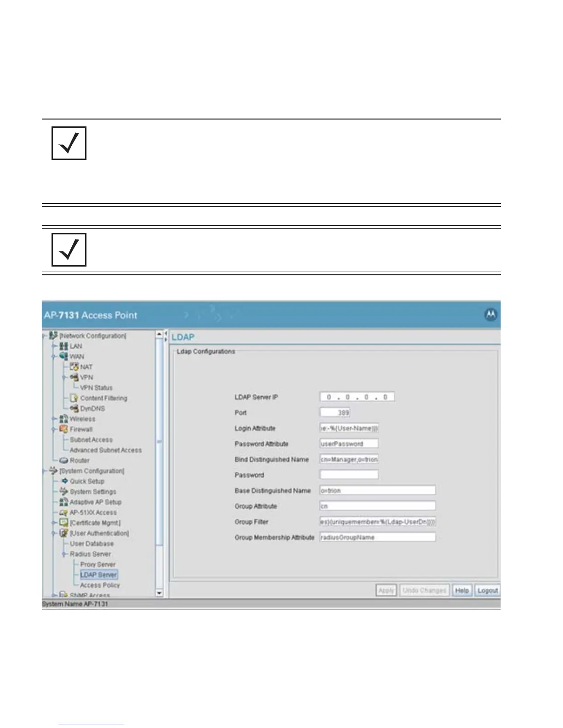Click the Wireless icon
Viewport: 563px width, 728px height.
[x=64, y=419]
